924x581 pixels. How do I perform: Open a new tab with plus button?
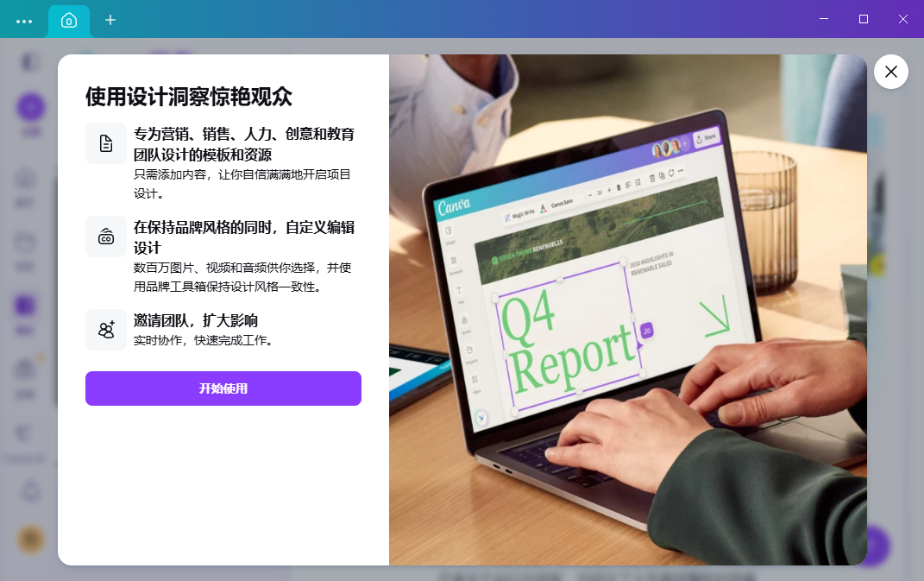click(110, 20)
